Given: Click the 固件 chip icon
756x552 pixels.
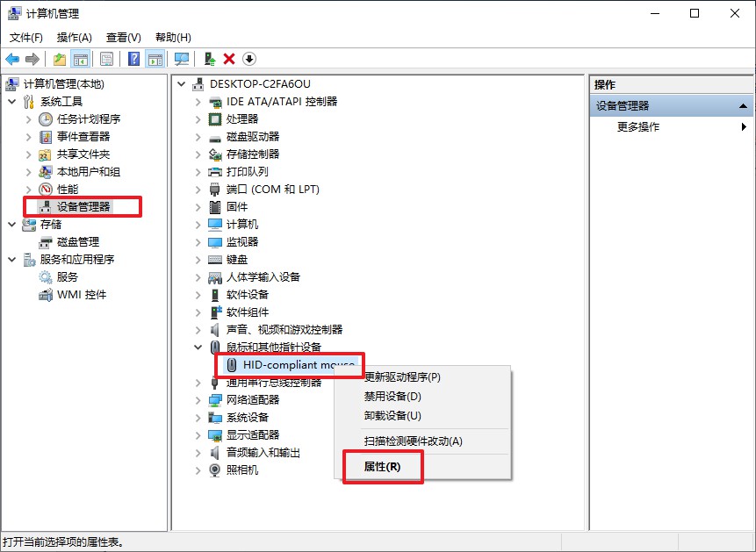Looking at the screenshot, I should 214,207.
